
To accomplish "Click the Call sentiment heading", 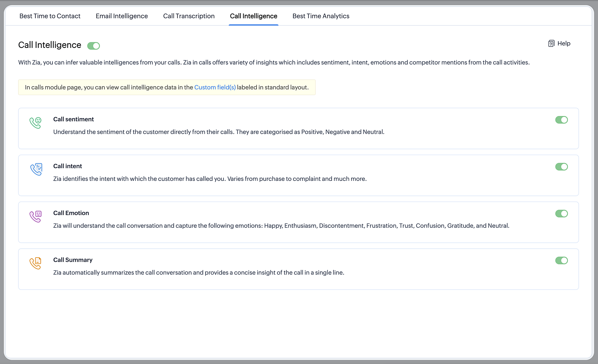I will (73, 119).
